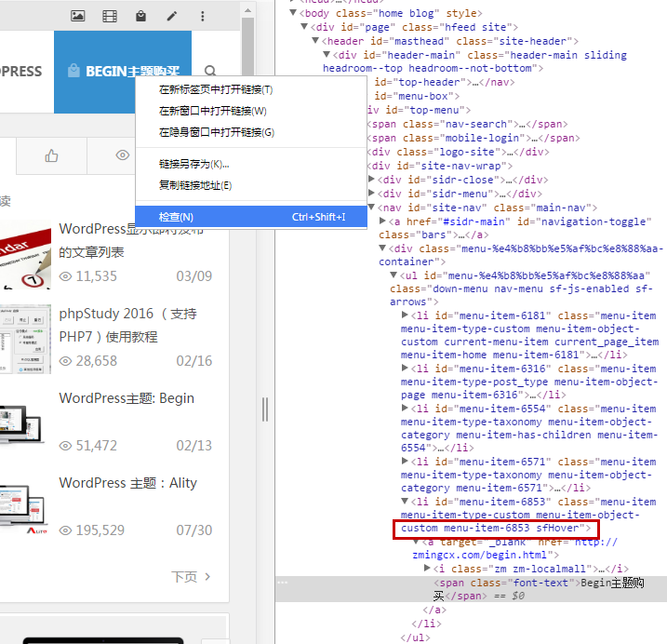Screen dimensions: 667x644
Task: Click calendar thumbnail of WordPress article
Action: click(25, 255)
